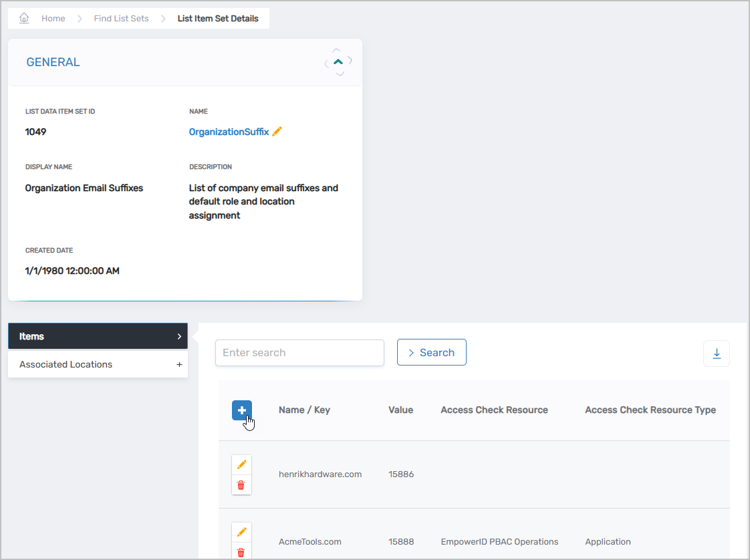Click the Search button
The width and height of the screenshot is (750, 560).
431,353
